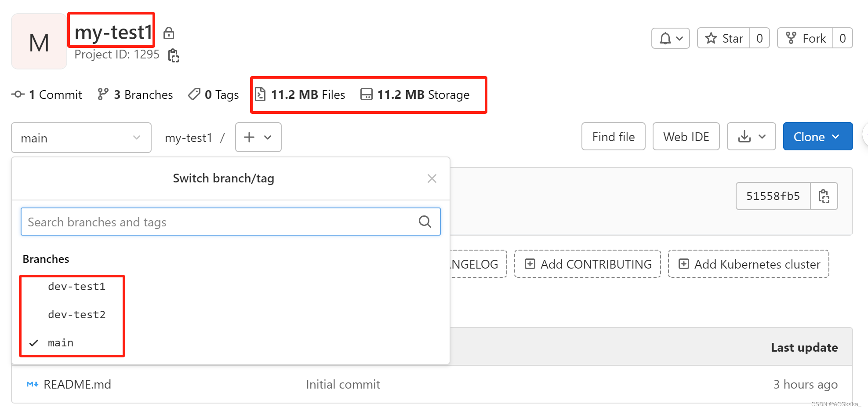The image size is (868, 411).
Task: Click the README.md markdown file icon
Action: [33, 384]
